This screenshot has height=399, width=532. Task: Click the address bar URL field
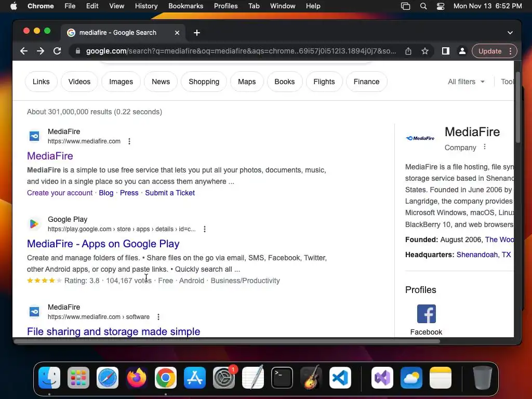241,51
